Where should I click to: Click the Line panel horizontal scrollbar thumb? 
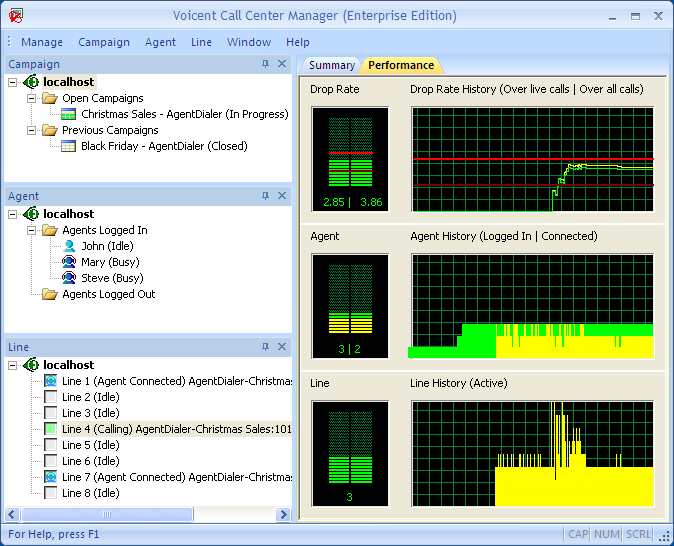pos(107,514)
